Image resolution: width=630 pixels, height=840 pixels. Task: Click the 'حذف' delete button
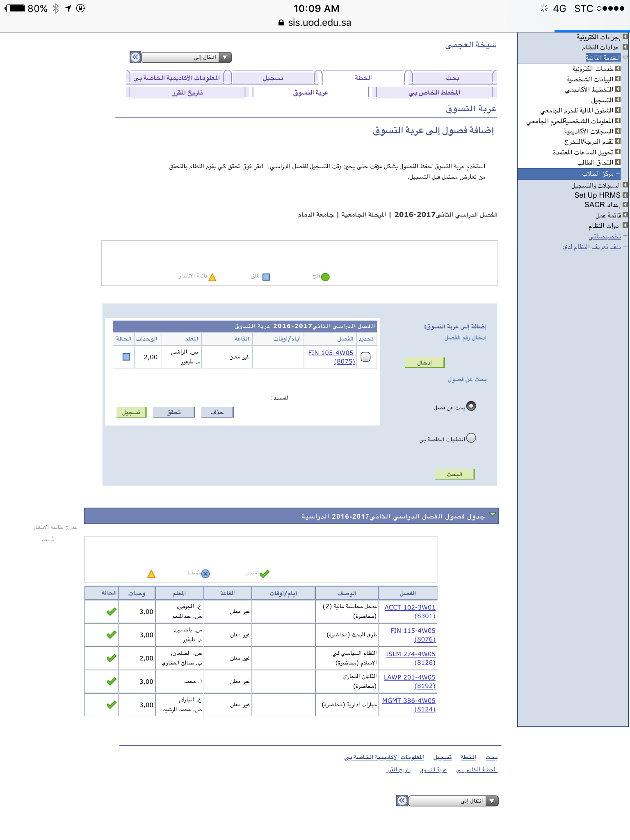(217, 412)
